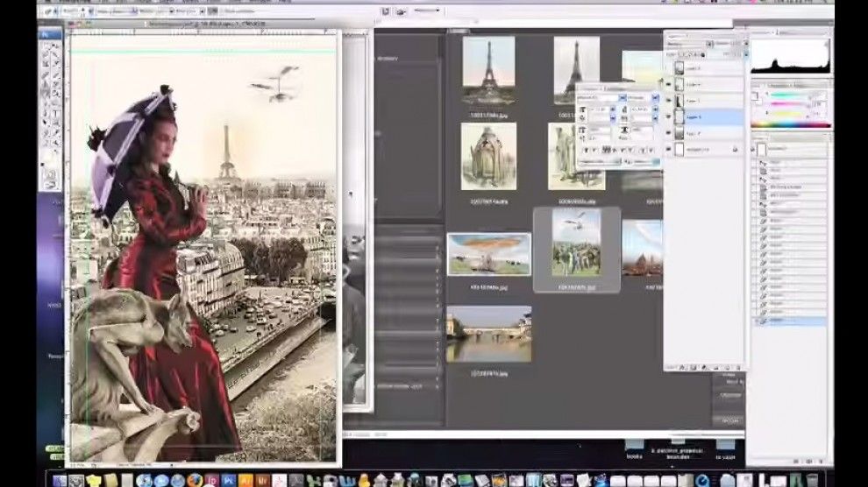
Task: Open the VLC cone icon in the Dock
Action: point(364,480)
